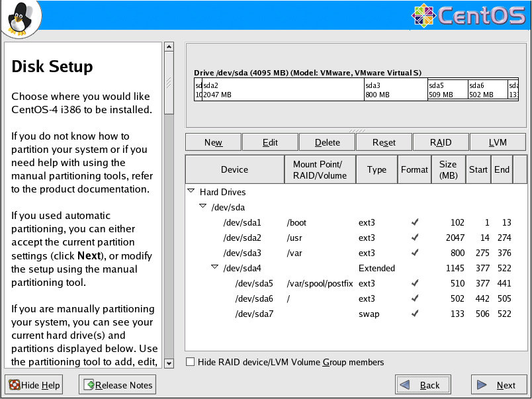Click the CentOS logo in the header
The height and width of the screenshot is (399, 532).
point(468,16)
